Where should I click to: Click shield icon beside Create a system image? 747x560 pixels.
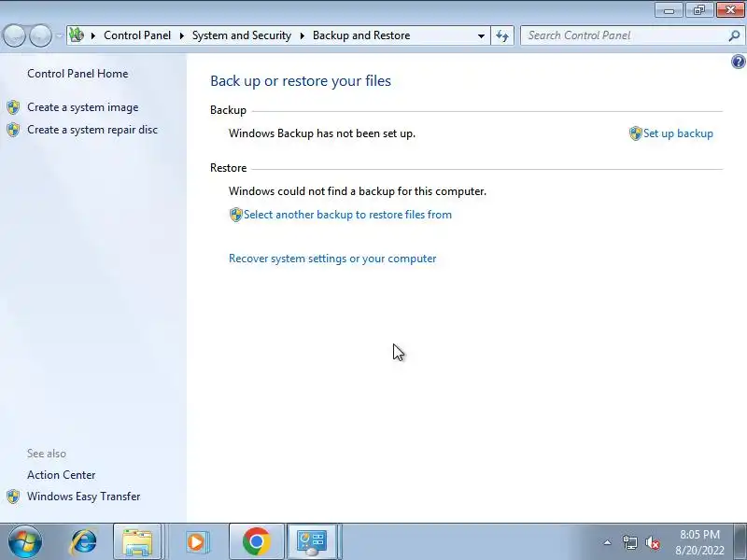[13, 107]
